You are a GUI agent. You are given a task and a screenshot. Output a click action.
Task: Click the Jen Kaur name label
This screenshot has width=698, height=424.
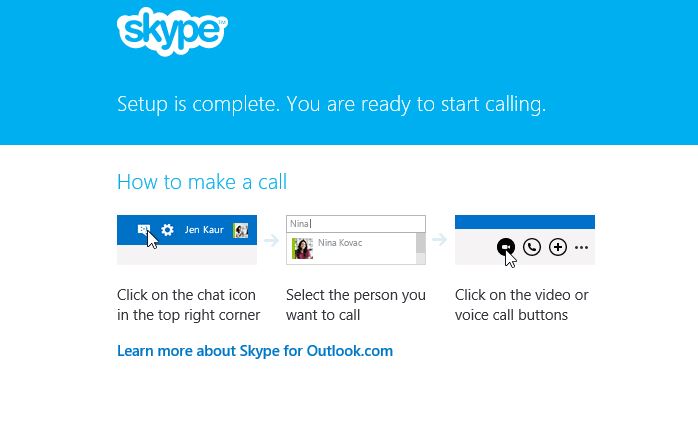tap(204, 230)
